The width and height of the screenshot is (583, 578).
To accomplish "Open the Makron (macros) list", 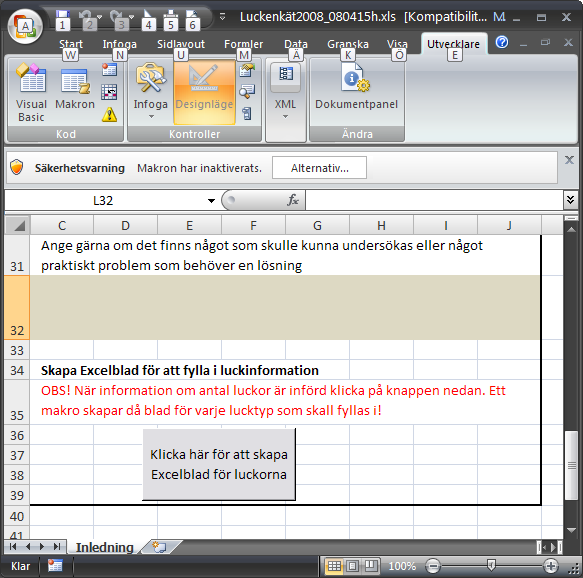I will (x=75, y=88).
